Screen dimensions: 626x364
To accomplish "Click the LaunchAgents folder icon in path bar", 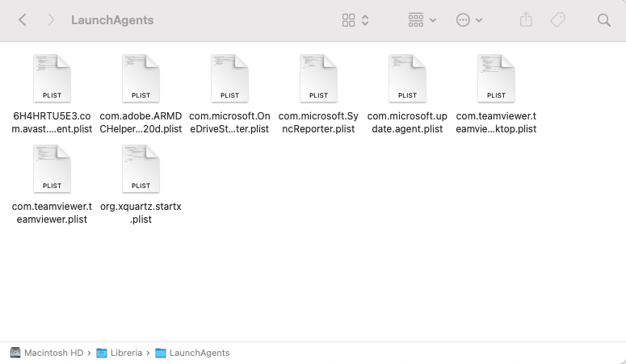I will tap(161, 353).
